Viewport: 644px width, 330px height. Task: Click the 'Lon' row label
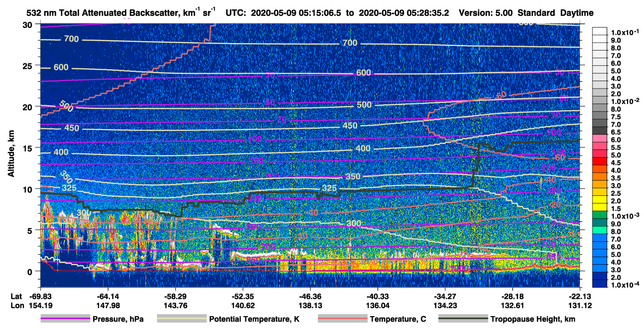coord(16,305)
